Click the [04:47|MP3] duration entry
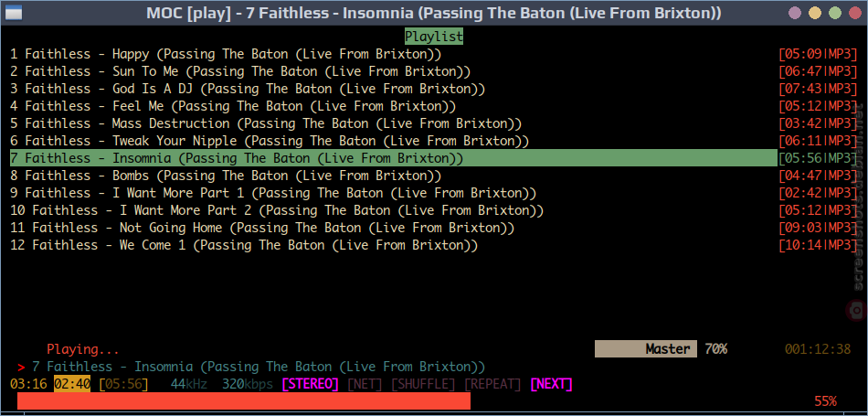This screenshot has height=416, width=868. pyautogui.click(x=818, y=176)
